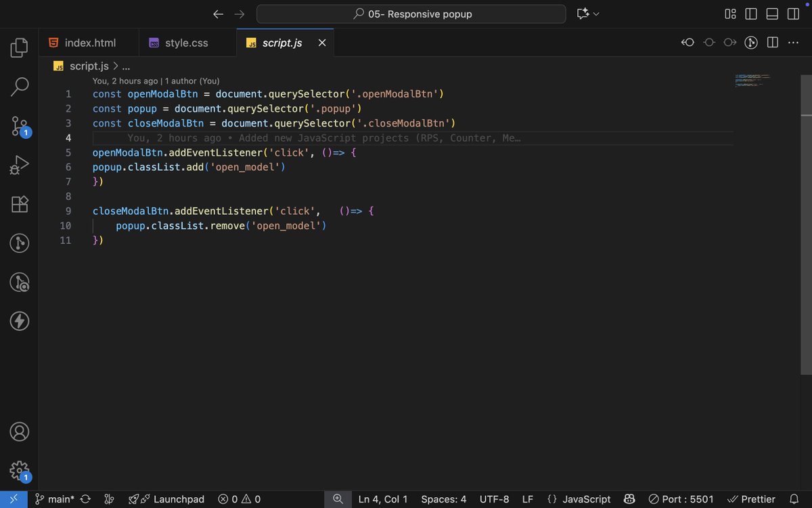Open notifications bell
812x508 pixels.
coord(794,499)
